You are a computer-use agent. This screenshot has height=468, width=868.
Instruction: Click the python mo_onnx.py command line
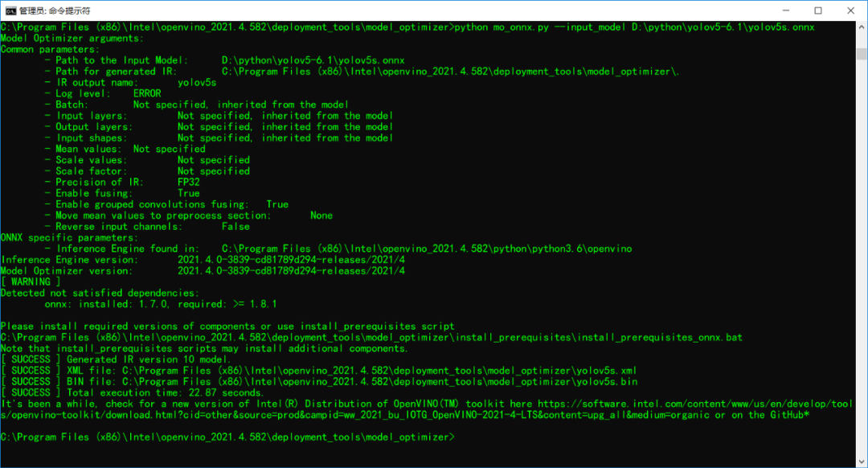[x=407, y=27]
